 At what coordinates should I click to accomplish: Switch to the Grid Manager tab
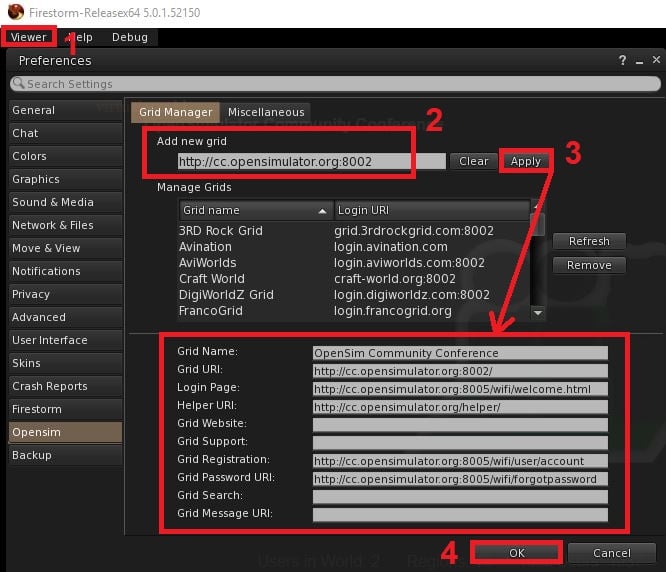click(x=175, y=112)
